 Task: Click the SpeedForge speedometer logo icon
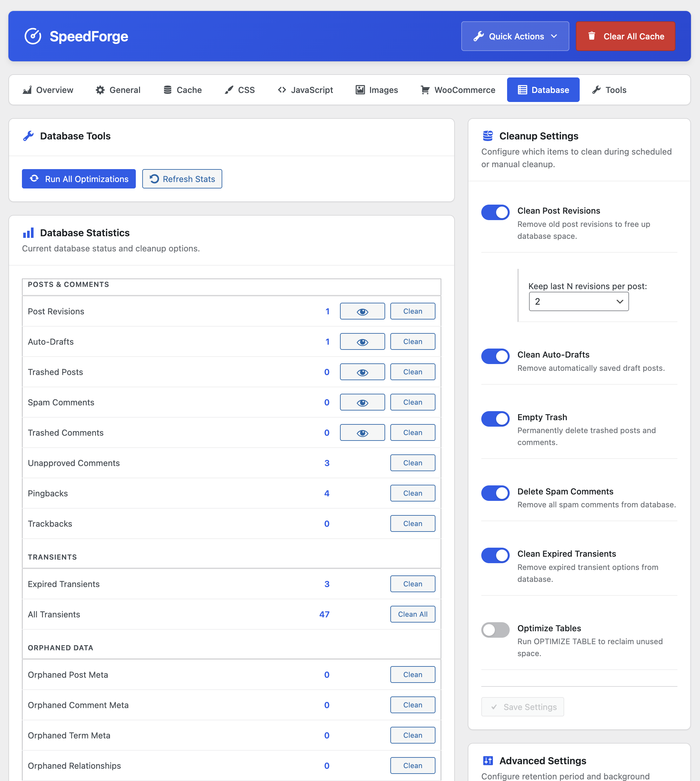click(33, 36)
